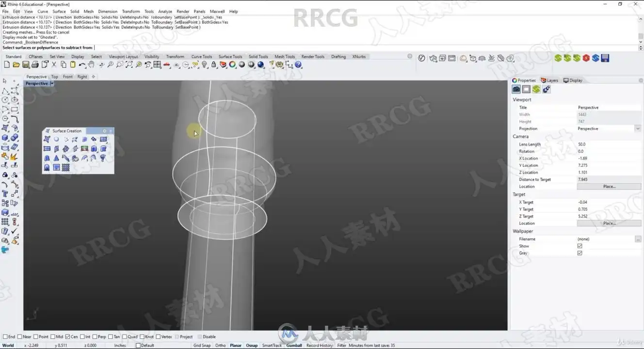Close the Surface Creation floating panel

tap(111, 131)
